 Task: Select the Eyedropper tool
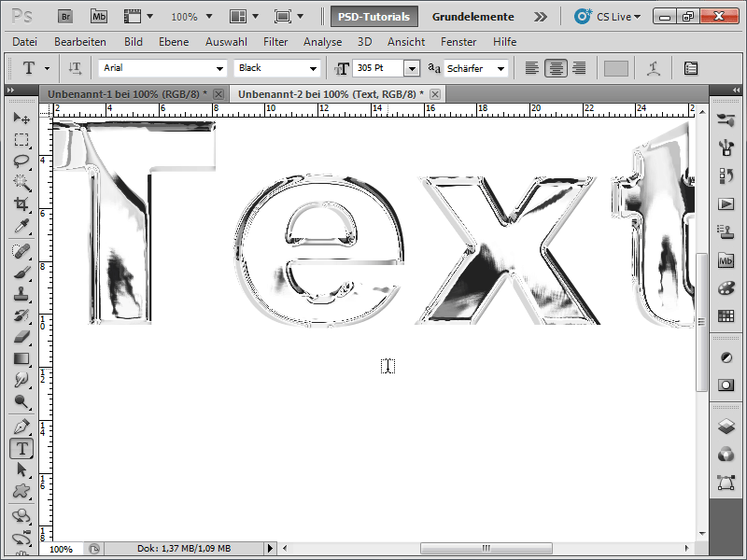pos(21,226)
